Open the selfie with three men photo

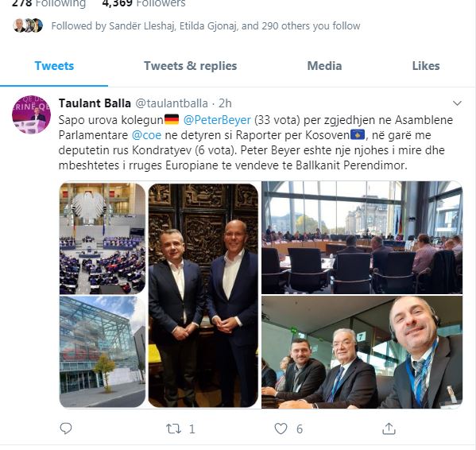click(362, 352)
